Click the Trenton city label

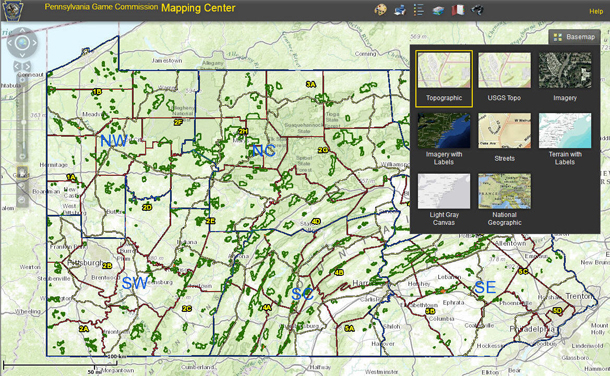tap(579, 296)
